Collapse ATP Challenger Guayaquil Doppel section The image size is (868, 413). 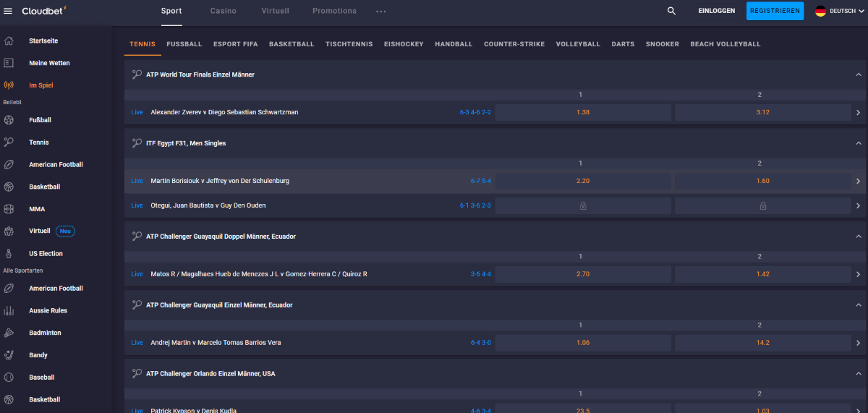point(859,237)
